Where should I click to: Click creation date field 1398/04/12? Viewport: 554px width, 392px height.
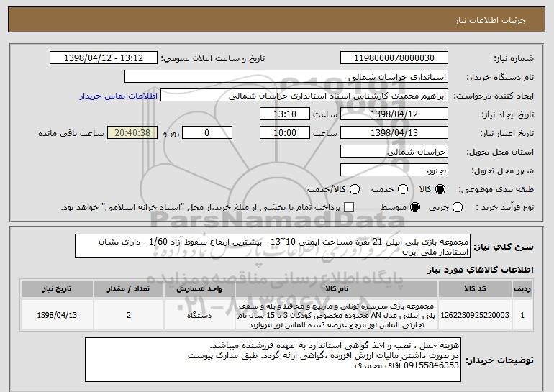[394, 114]
